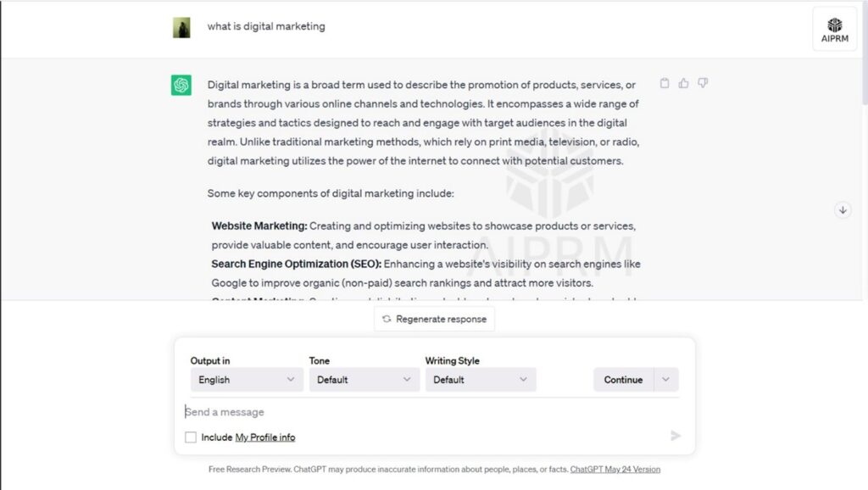Click the ChatGPT avatar logo

click(181, 86)
